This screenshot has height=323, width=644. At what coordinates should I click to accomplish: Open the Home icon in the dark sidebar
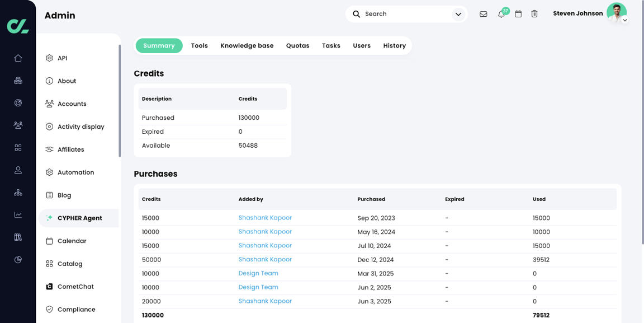(18, 58)
